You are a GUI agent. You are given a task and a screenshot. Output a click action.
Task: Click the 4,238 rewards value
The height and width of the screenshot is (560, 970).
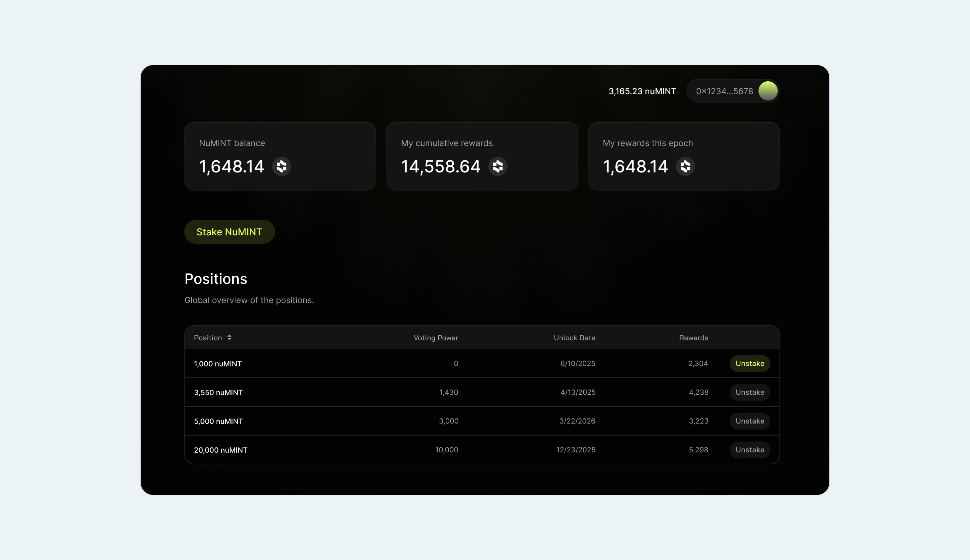pos(699,392)
